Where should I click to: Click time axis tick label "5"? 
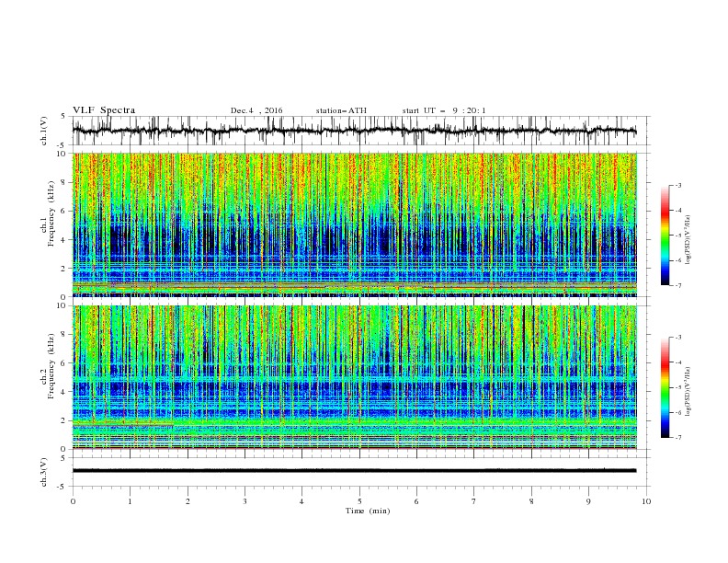pos(359,501)
